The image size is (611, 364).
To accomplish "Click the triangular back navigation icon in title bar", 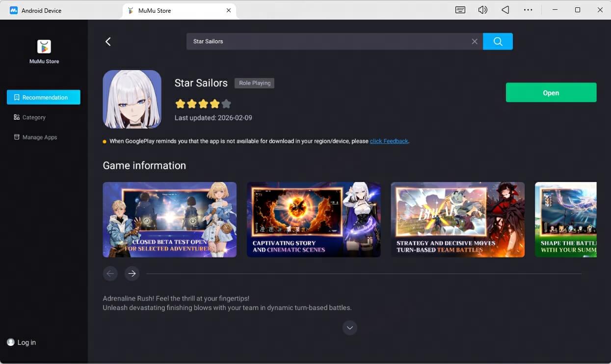I will click(x=505, y=10).
